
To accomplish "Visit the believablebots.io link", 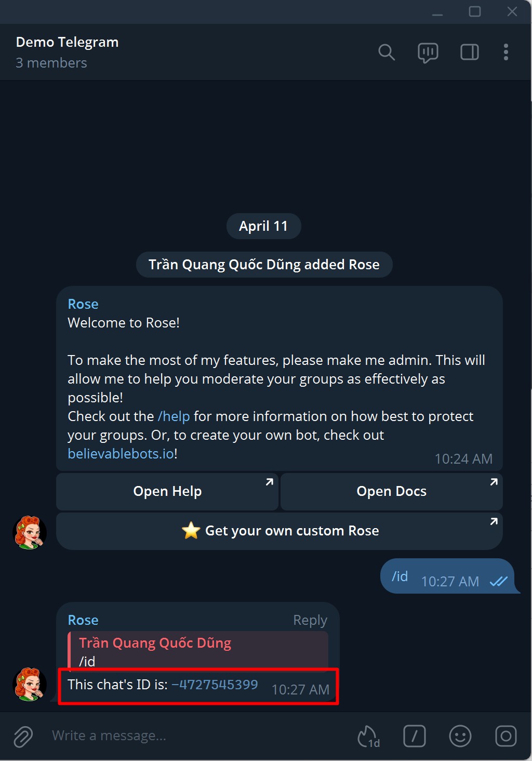I will coord(121,453).
